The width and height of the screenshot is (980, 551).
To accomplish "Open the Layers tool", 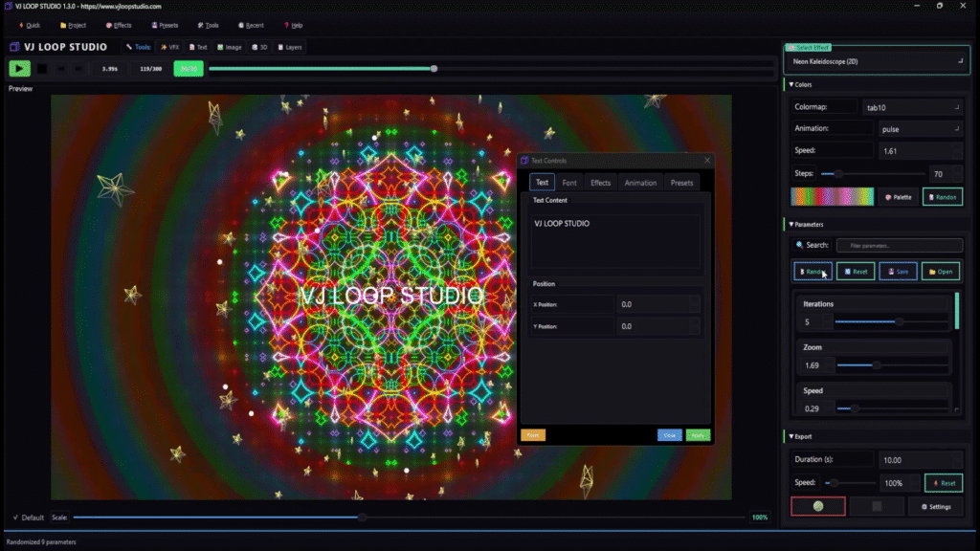I will point(289,47).
